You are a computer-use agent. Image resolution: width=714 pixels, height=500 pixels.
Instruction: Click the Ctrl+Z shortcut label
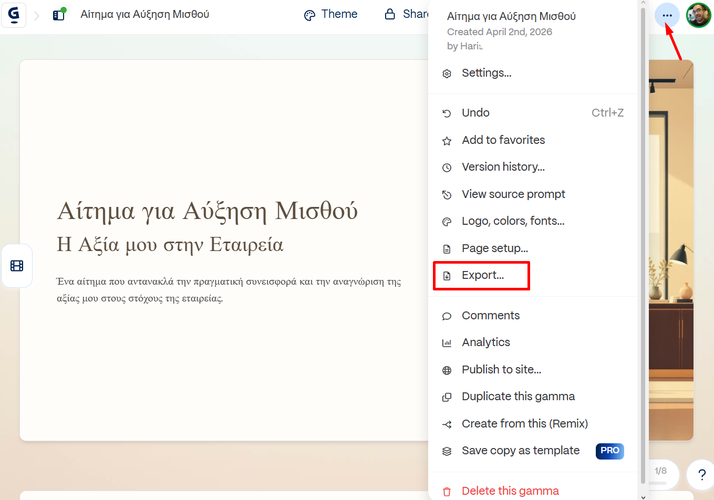(607, 113)
